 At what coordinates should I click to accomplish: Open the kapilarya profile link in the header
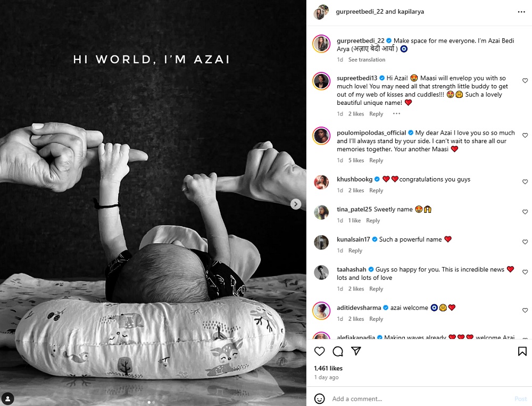tap(411, 12)
